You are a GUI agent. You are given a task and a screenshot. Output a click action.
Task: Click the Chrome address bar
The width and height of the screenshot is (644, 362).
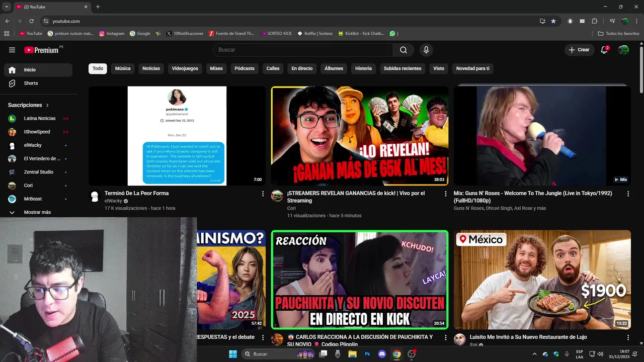292,21
